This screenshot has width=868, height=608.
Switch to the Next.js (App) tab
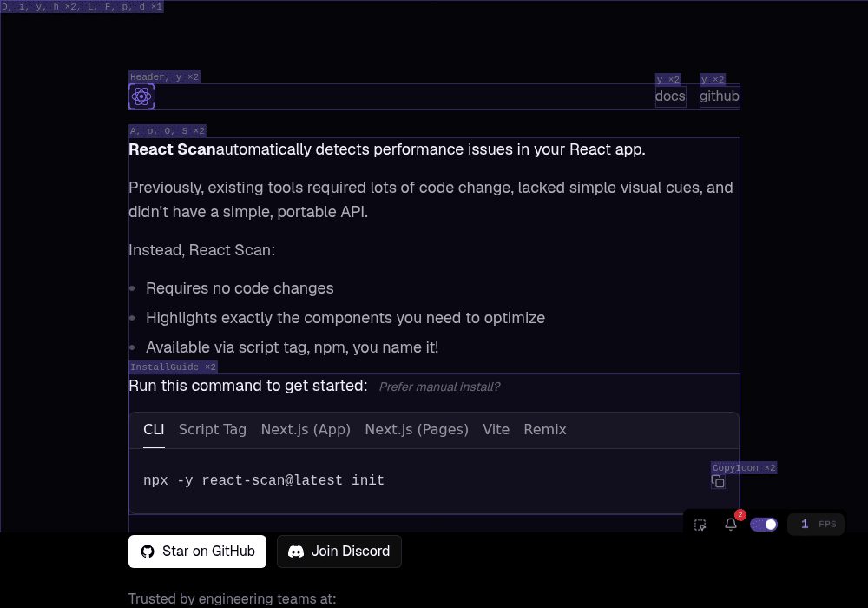(x=306, y=429)
